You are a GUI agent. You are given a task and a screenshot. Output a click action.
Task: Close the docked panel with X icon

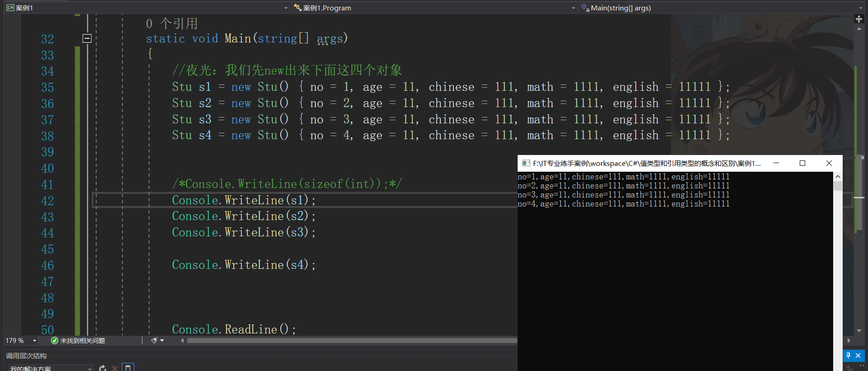click(x=858, y=356)
